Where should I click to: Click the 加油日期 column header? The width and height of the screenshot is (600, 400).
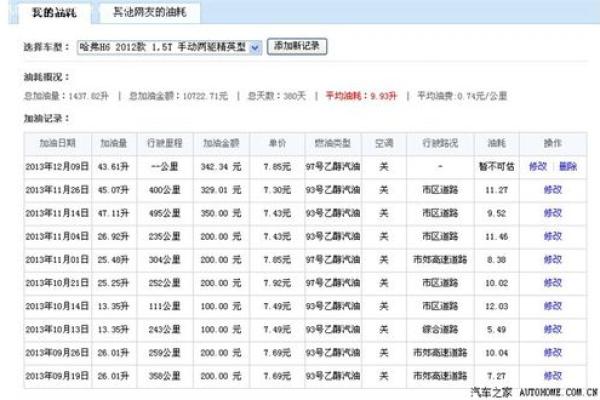57,144
